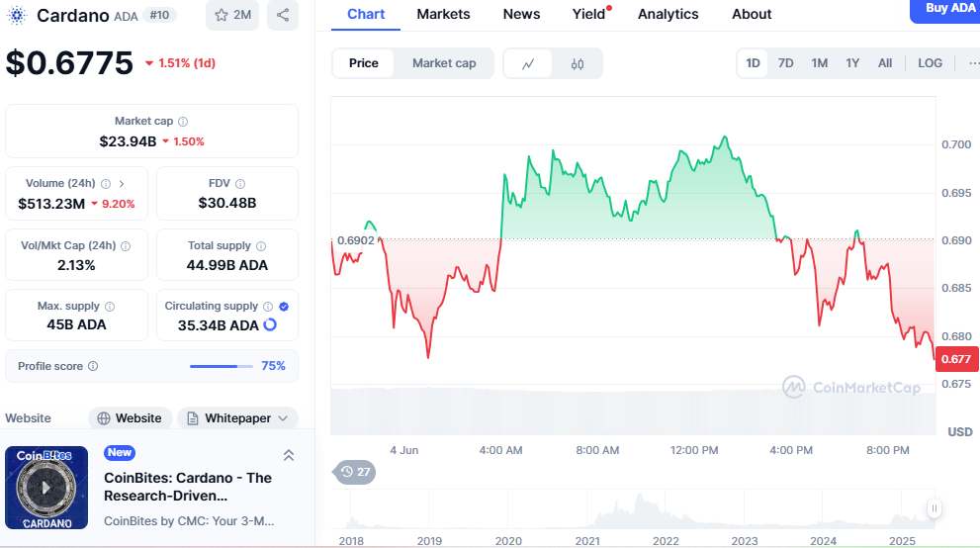
Task: Show Volume (24h) info icon
Action: [106, 184]
